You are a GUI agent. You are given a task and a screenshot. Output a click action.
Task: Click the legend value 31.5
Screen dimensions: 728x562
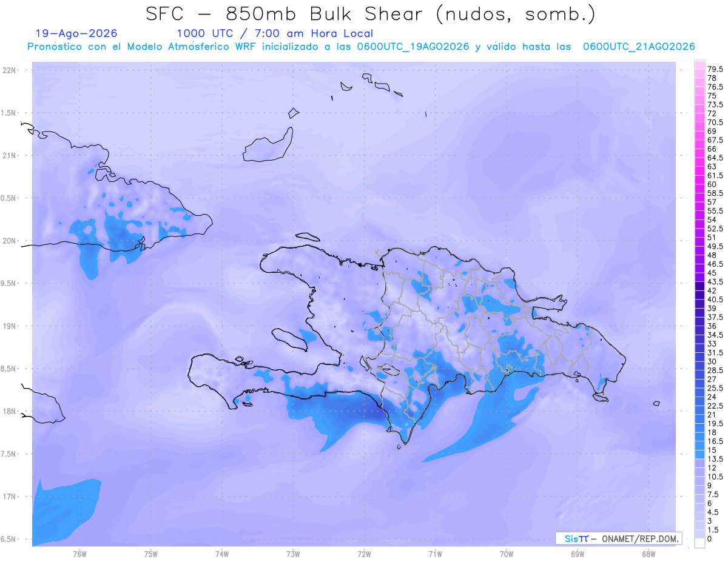[715, 352]
